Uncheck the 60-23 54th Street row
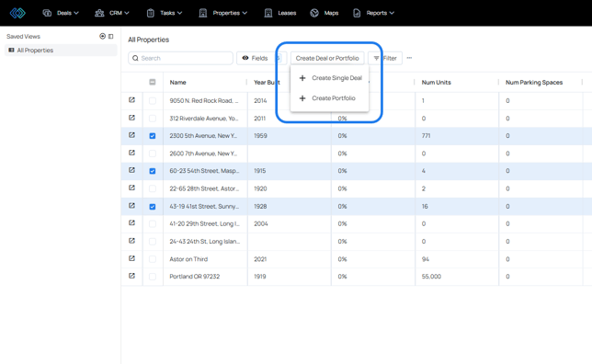Screen dimensions: 592x364 click(153, 171)
